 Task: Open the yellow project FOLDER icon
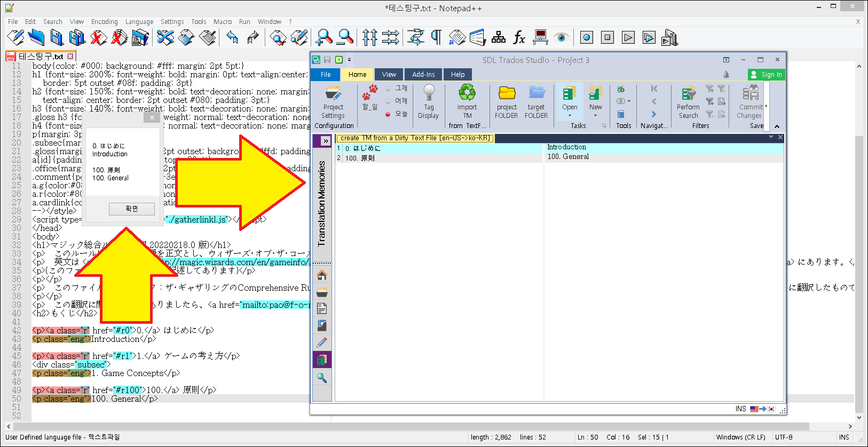[507, 93]
